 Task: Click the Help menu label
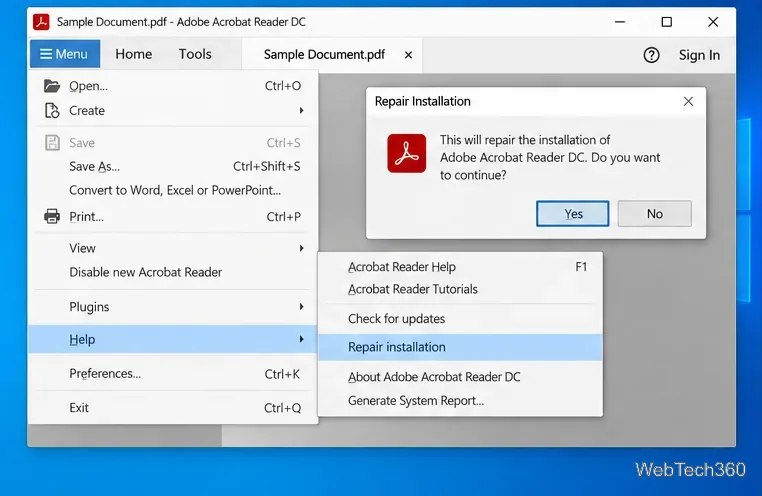82,340
